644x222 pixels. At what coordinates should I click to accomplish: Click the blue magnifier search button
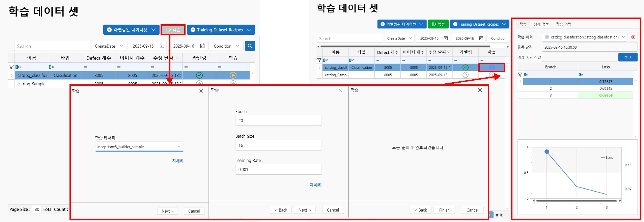250,46
